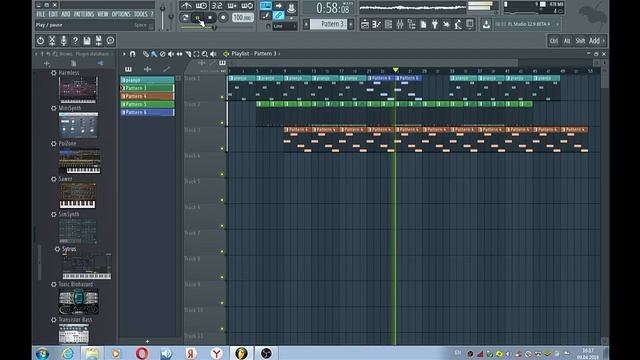Select pianyp in the pattern picker
Screen dimensions: 640x360
147,80
